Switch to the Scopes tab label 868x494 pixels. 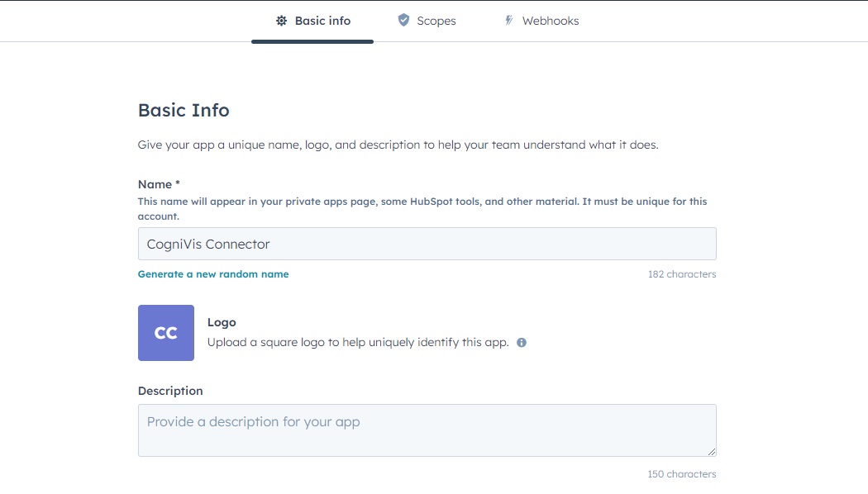pos(436,21)
